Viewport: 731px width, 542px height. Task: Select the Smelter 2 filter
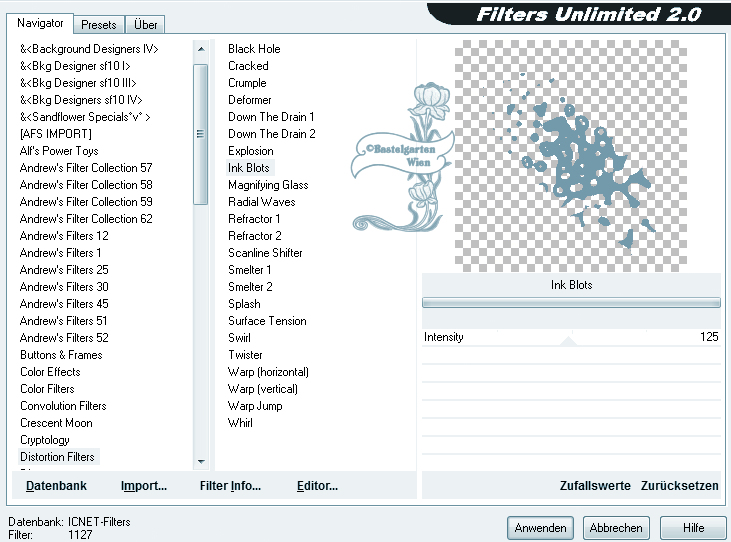pyautogui.click(x=250, y=287)
